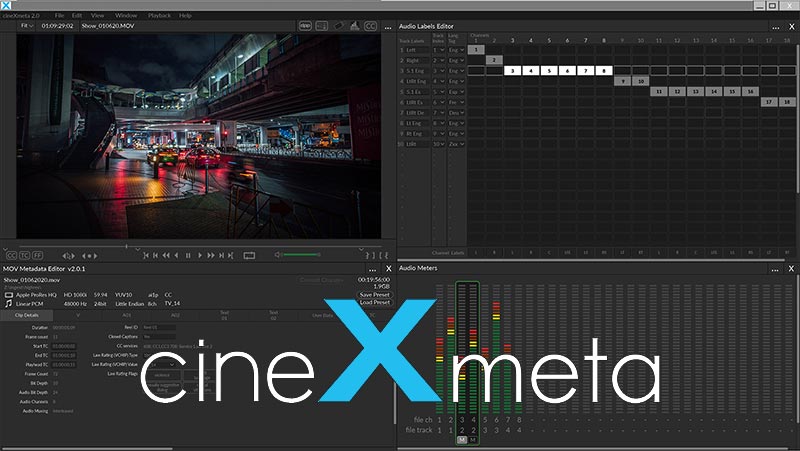Open the Playback menu
This screenshot has width=800, height=451.
[x=159, y=15]
